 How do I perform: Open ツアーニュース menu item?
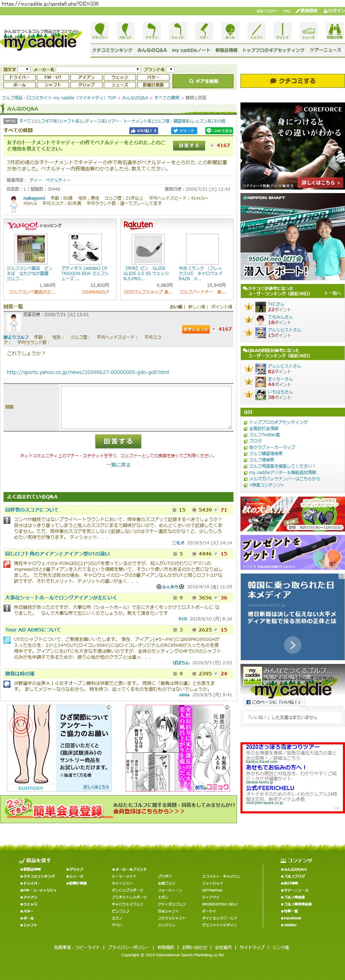325,50
